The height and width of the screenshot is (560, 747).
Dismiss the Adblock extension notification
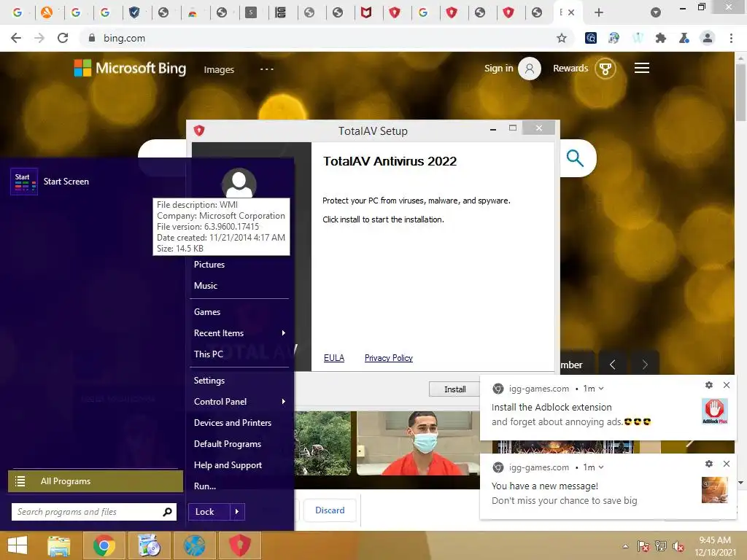pos(726,385)
